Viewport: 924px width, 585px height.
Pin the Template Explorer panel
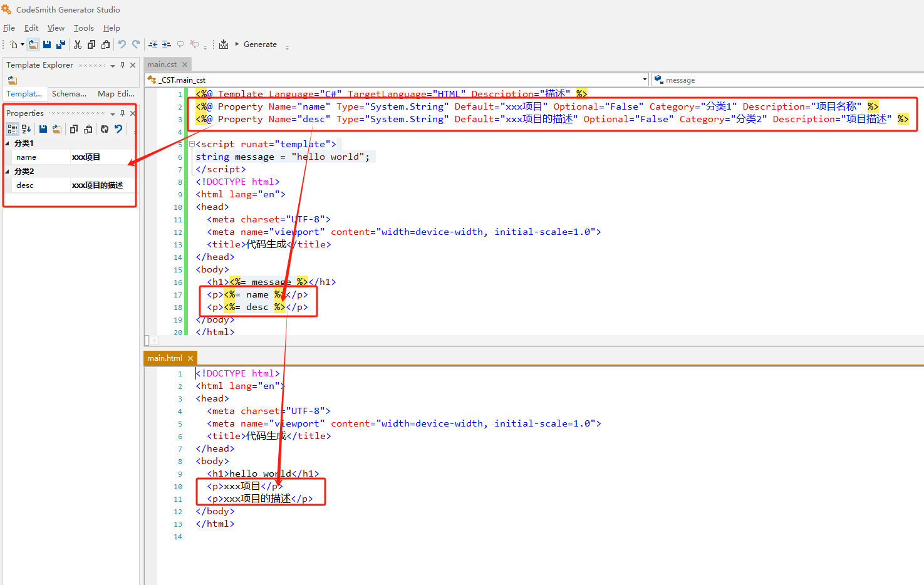point(122,65)
